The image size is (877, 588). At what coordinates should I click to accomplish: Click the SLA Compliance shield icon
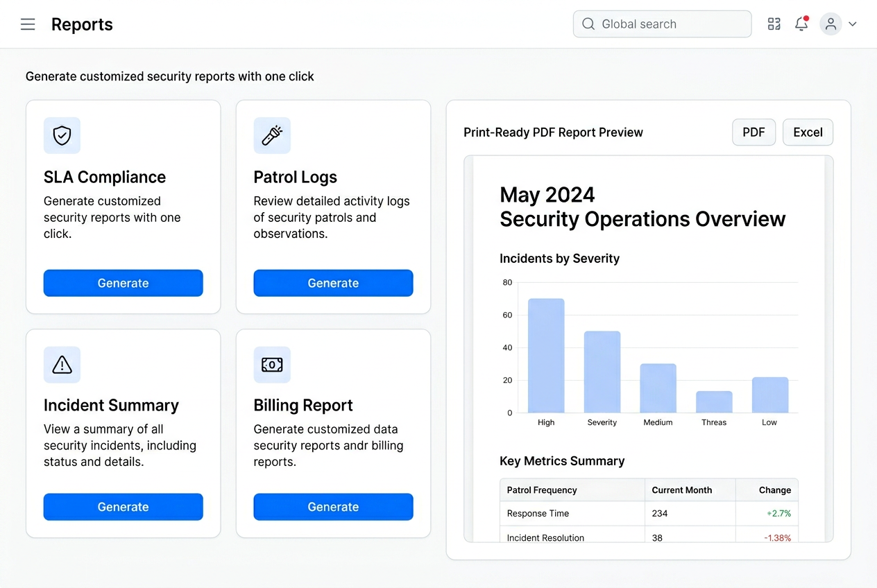point(62,135)
